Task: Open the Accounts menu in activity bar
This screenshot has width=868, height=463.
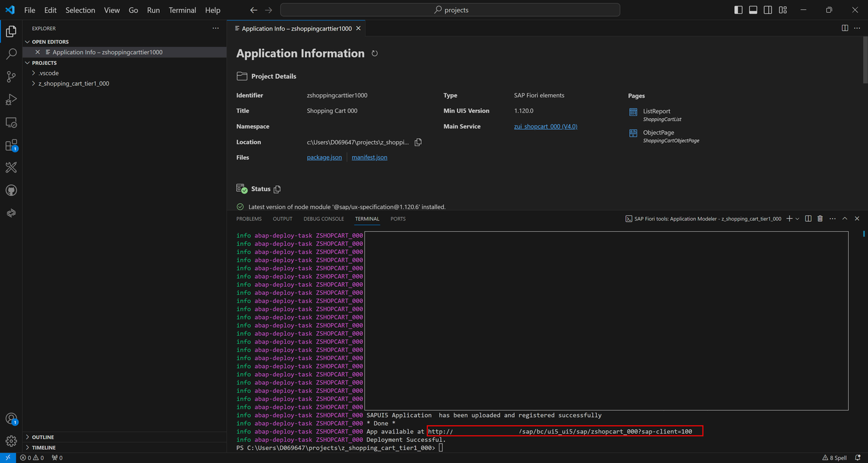Action: pyautogui.click(x=11, y=418)
